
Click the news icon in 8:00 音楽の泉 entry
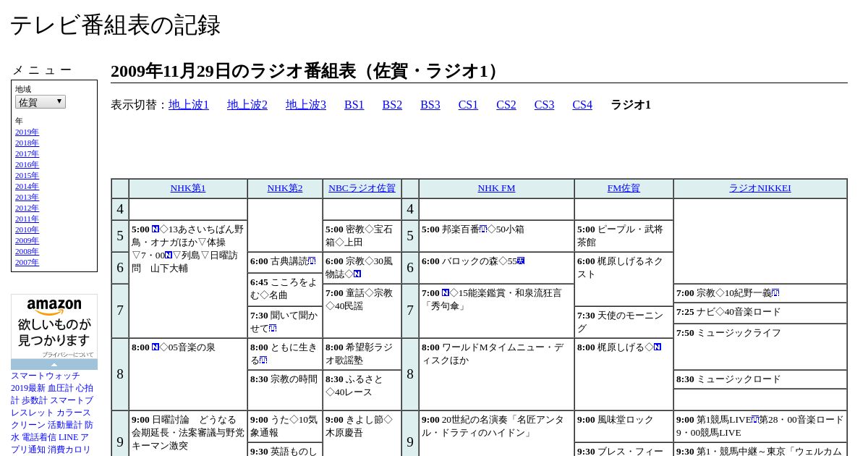[x=156, y=347]
